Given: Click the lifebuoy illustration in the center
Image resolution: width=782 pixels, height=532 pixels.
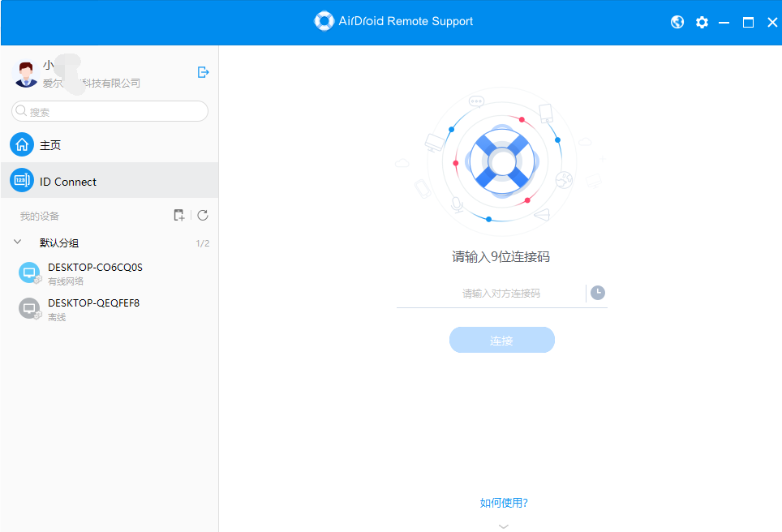Looking at the screenshot, I should point(501,161).
